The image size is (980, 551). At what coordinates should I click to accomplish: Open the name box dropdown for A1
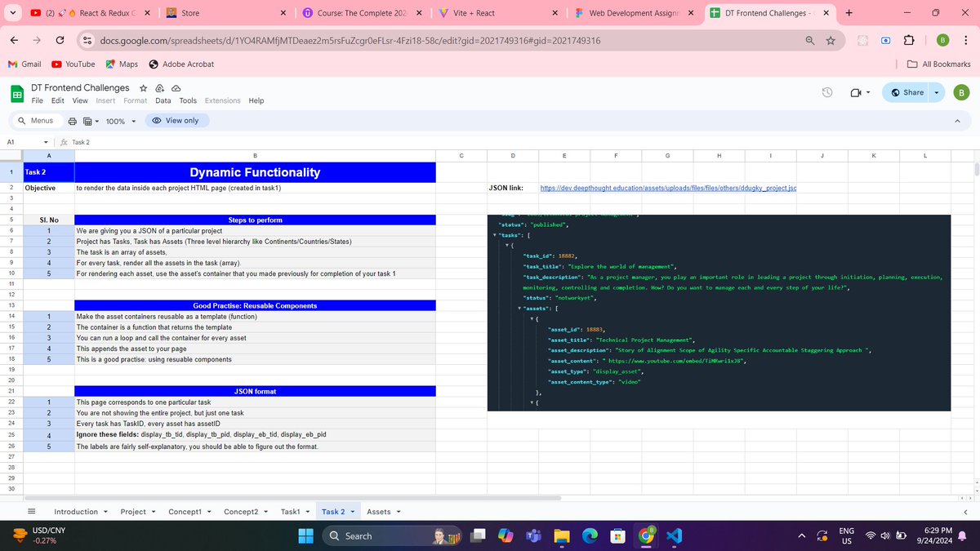point(46,142)
